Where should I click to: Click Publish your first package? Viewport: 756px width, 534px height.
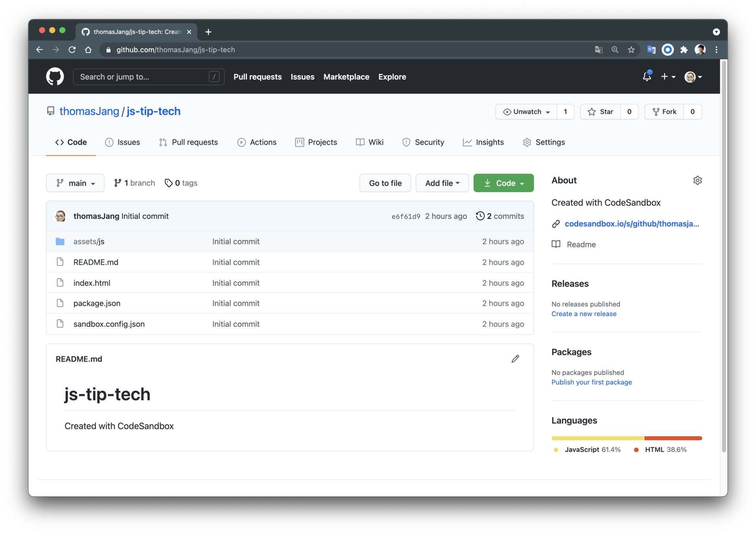click(591, 382)
